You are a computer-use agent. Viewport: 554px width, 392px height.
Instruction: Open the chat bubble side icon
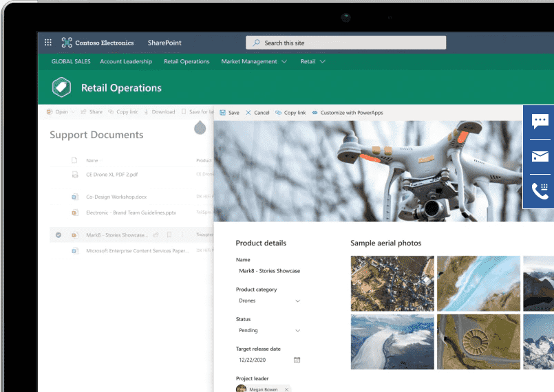coord(540,121)
